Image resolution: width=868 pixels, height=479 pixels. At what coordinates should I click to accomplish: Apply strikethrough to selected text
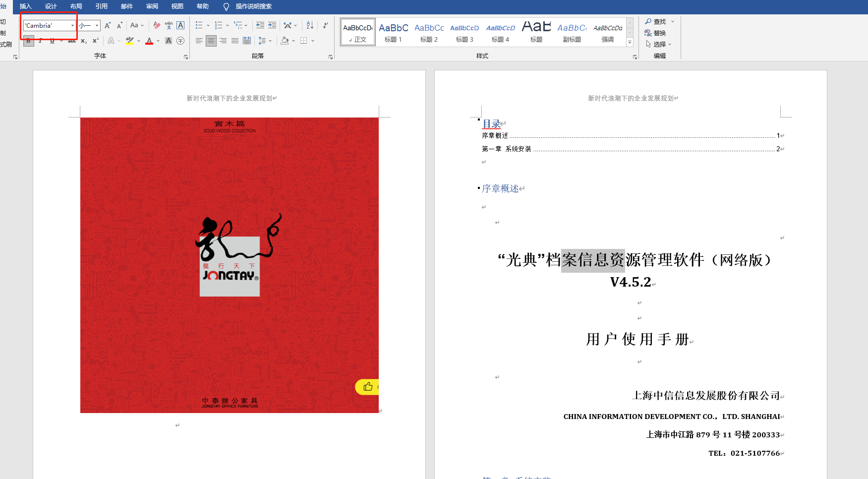click(72, 41)
